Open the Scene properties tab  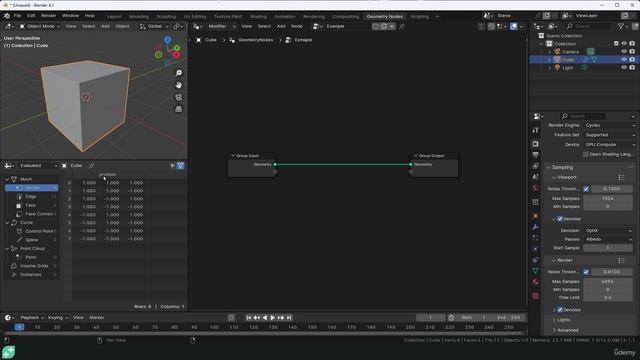(x=536, y=177)
